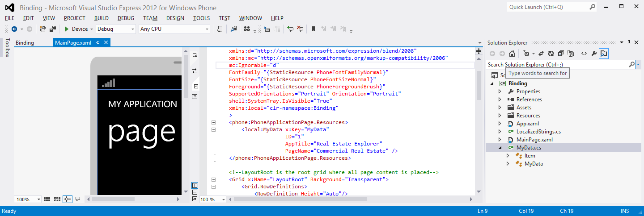The height and width of the screenshot is (216, 644).
Task: Open the Solution Explorer search options dropdown
Action: pos(638,65)
